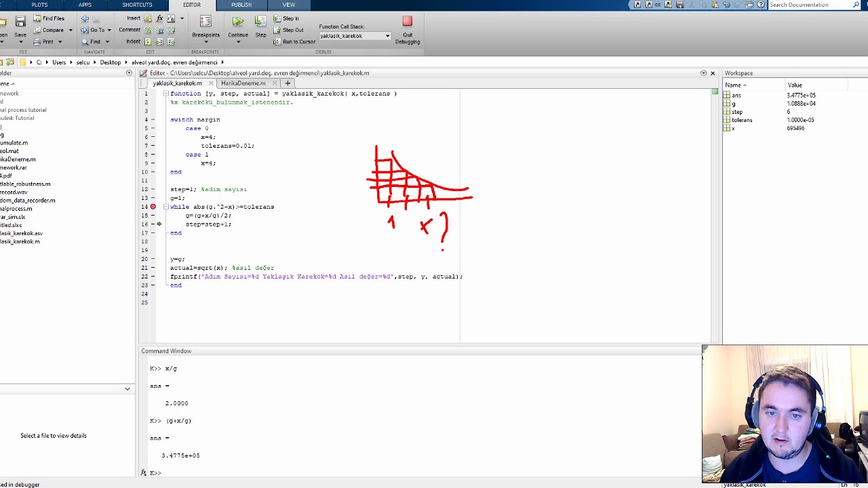Collapse the function block on line 1
Viewport: 868px width, 488px height.
pos(166,94)
